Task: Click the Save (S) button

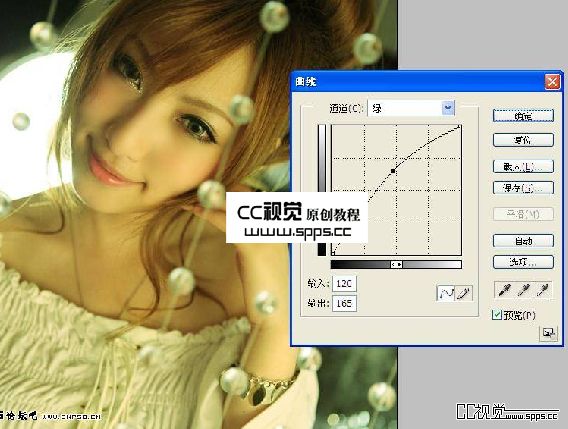Action: click(x=523, y=188)
